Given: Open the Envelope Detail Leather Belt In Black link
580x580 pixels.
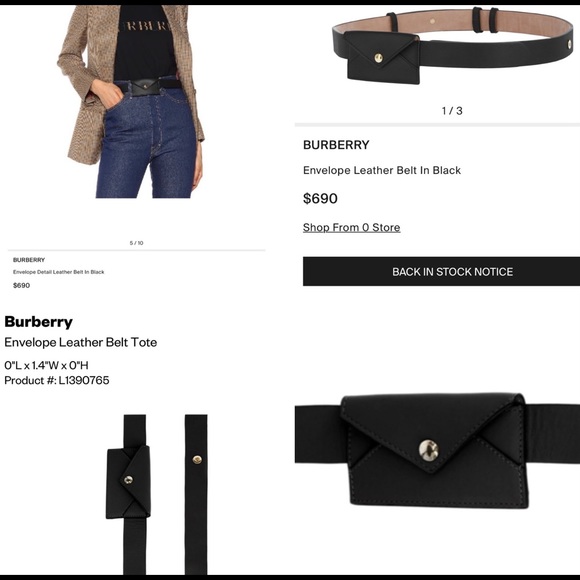Looking at the screenshot, I should 58,272.
